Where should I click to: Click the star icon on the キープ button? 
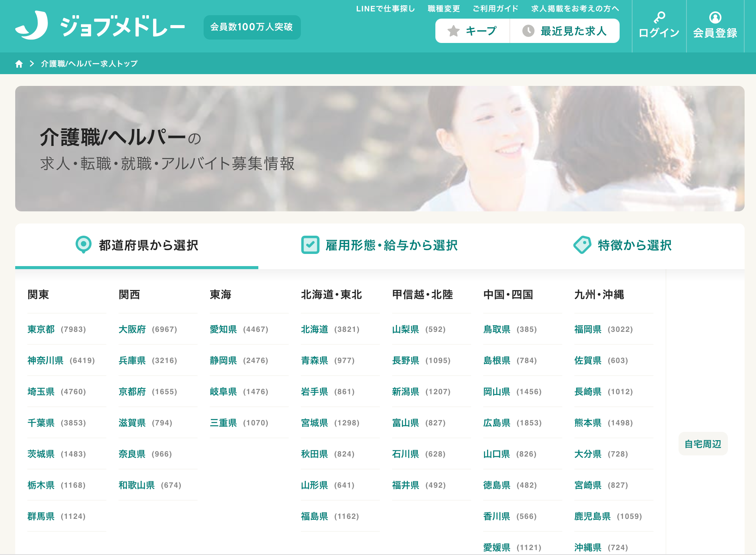point(454,31)
